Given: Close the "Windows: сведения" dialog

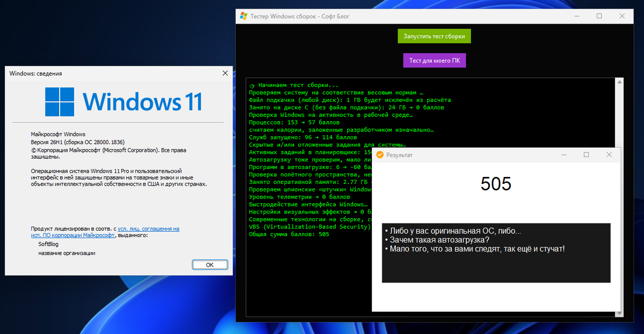Looking at the screenshot, I should click(x=225, y=73).
